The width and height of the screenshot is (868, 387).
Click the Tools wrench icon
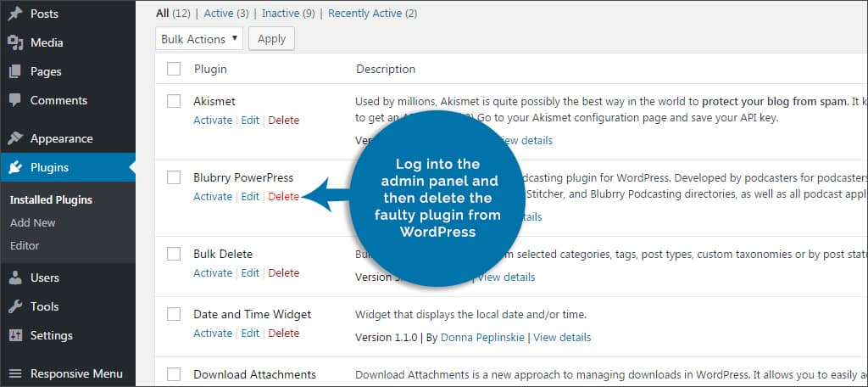point(15,306)
